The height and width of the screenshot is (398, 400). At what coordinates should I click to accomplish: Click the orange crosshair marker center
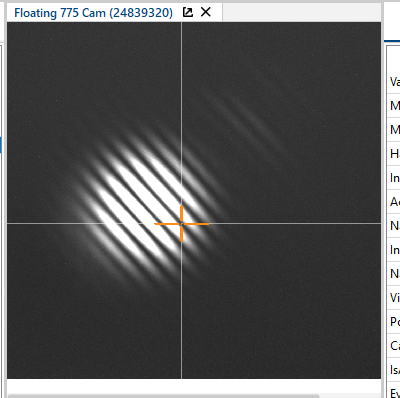coord(181,224)
